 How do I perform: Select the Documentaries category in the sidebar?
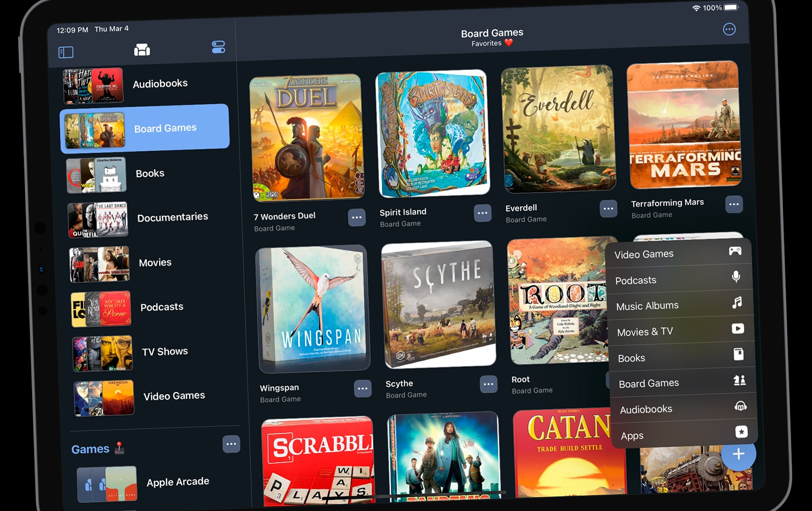(173, 216)
